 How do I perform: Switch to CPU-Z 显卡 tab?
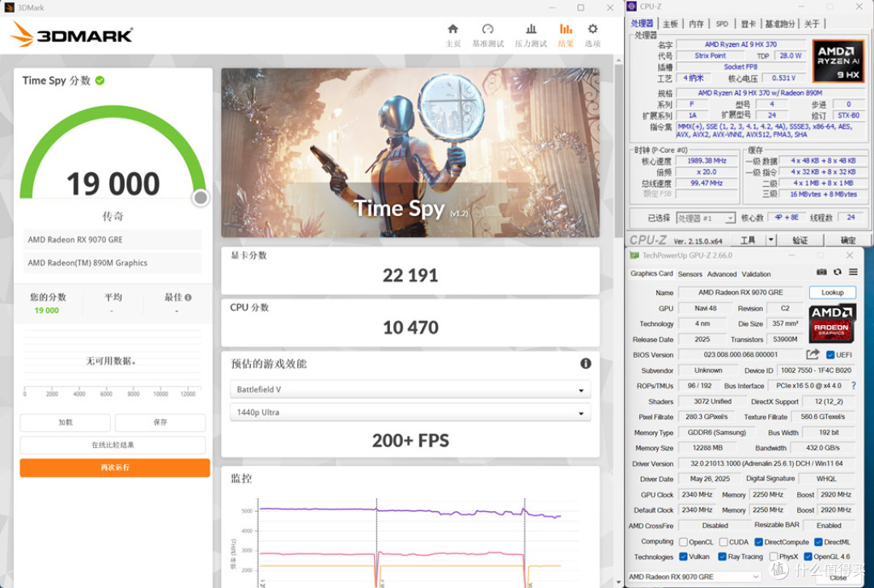(x=748, y=23)
